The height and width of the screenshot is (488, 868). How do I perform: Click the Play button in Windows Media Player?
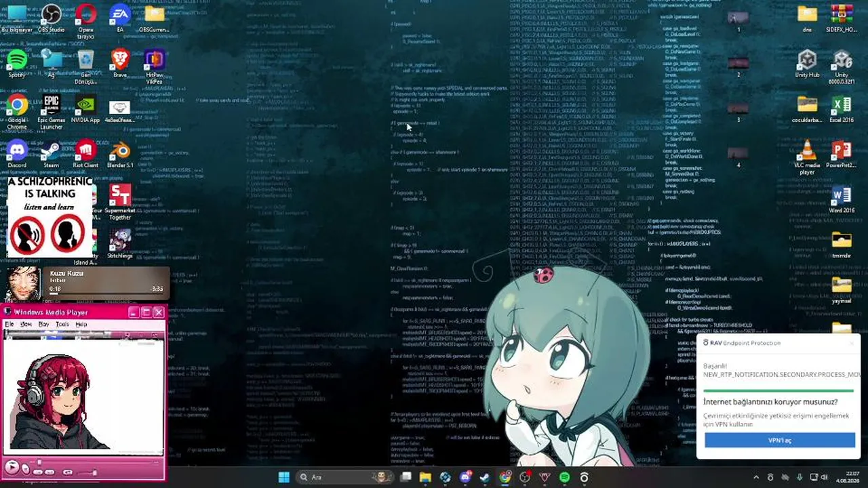coord(12,466)
